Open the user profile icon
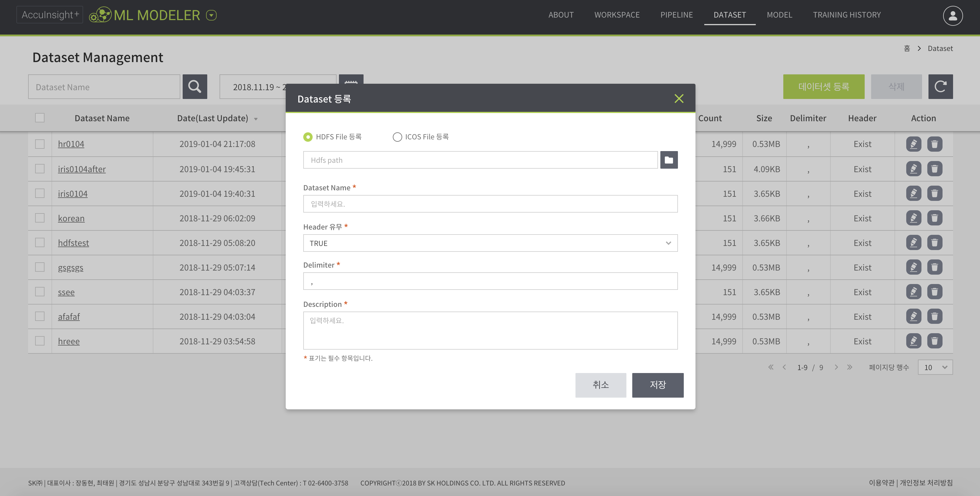This screenshot has width=980, height=496. pos(952,16)
